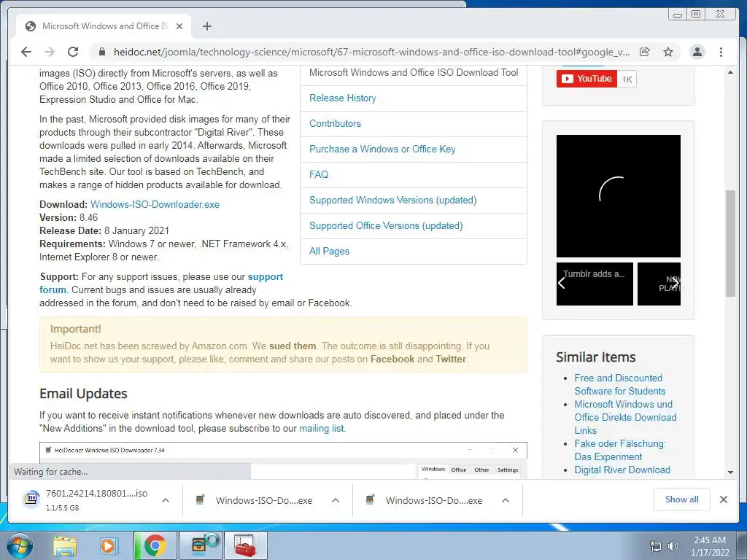Open Free and Discounted Software for Students
Screen dimensions: 747x560
tap(620, 384)
